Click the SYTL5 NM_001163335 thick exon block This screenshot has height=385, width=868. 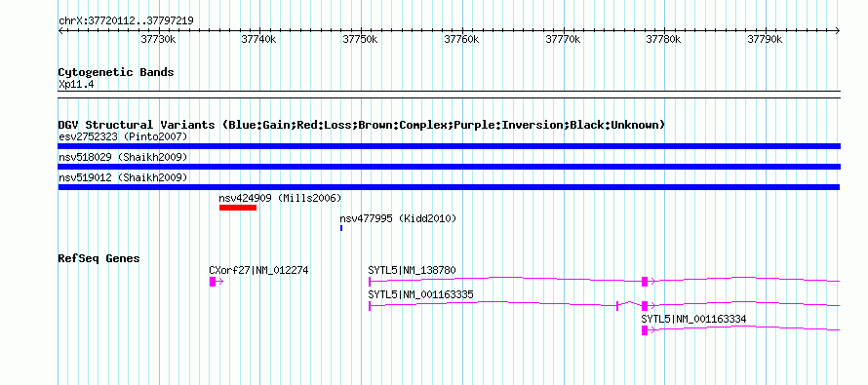(645, 306)
